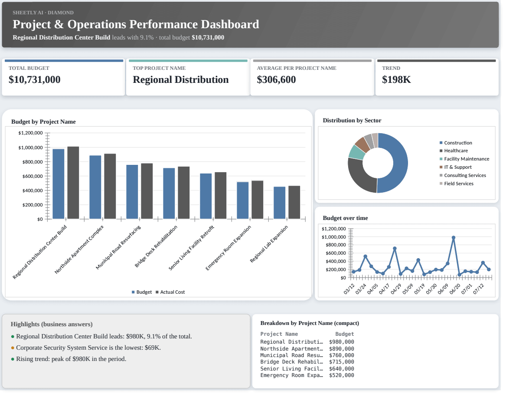This screenshot has height=400, width=532.
Task: Open the AVERAGE PER PROJECT NAME card
Action: click(312, 77)
